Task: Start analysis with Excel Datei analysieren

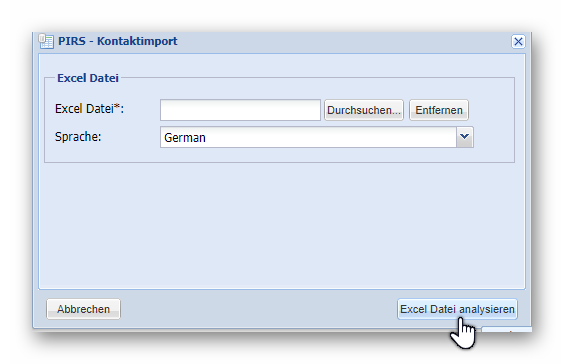Action: pos(457,309)
